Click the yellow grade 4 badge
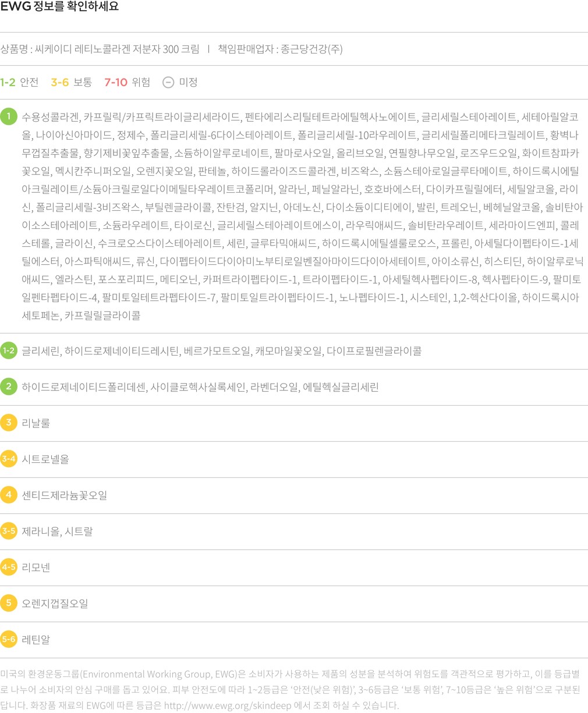 coord(9,495)
